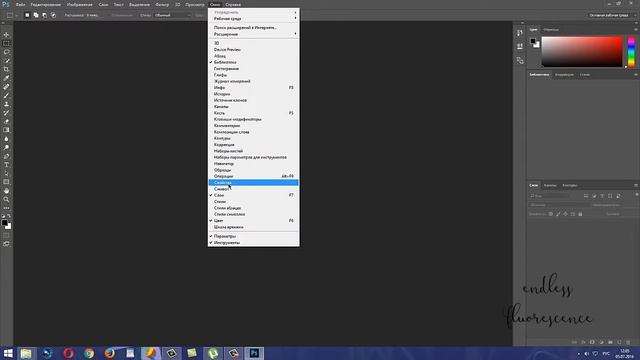
Task: Select the Eyedropper tool
Action: click(6, 78)
